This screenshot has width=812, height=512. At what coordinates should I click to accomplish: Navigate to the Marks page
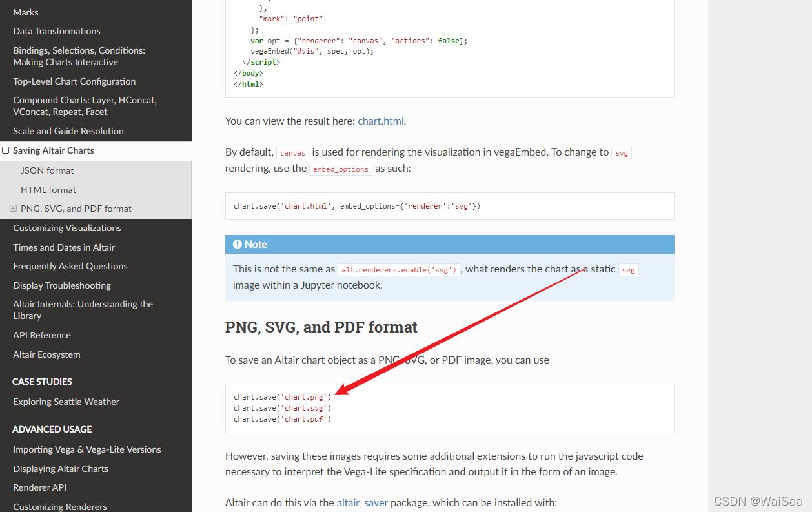[26, 12]
